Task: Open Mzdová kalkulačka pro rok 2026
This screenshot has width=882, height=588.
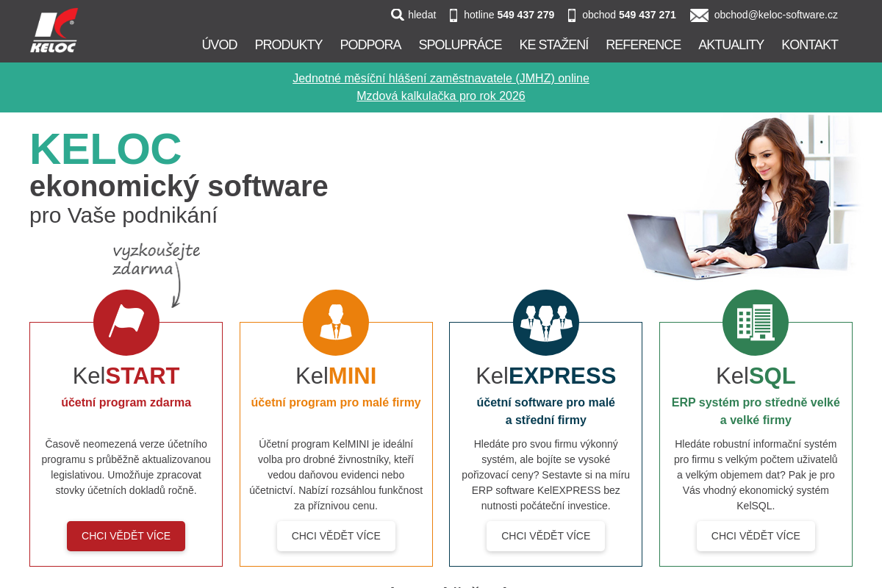Action: pyautogui.click(x=441, y=96)
